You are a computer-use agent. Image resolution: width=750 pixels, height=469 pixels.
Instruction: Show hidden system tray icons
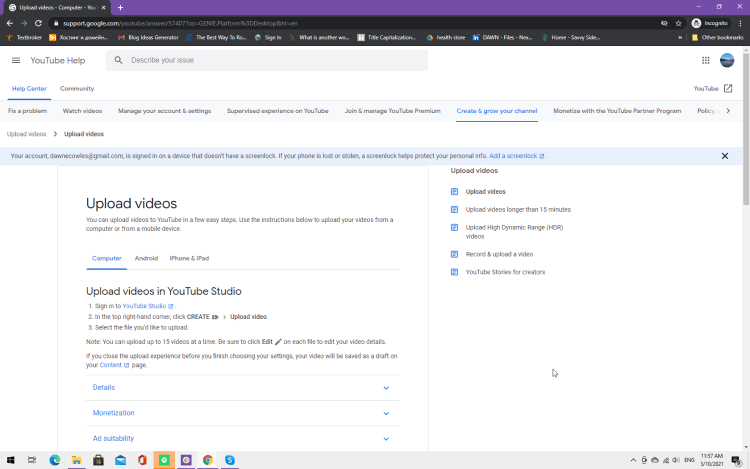pyautogui.click(x=633, y=460)
